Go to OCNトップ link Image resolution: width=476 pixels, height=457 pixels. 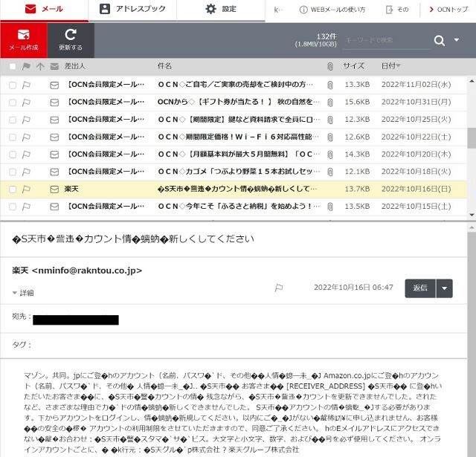pos(448,10)
